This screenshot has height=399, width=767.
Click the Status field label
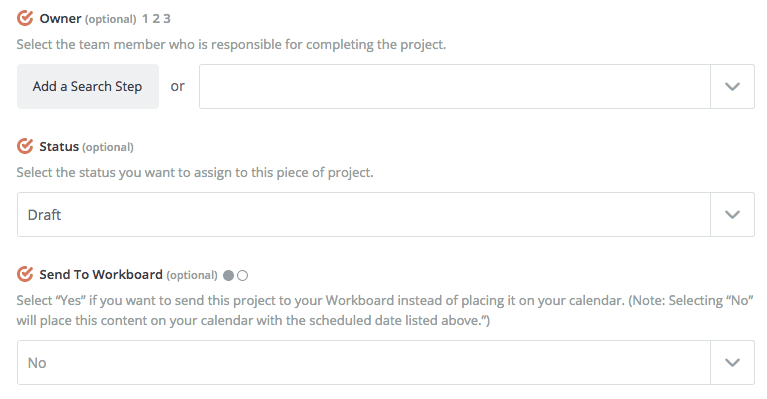59,147
